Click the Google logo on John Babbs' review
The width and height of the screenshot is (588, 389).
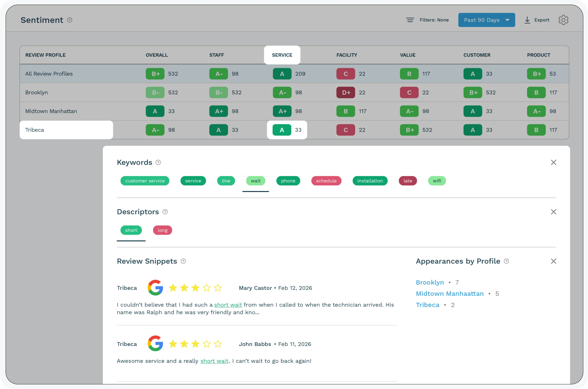coord(155,344)
